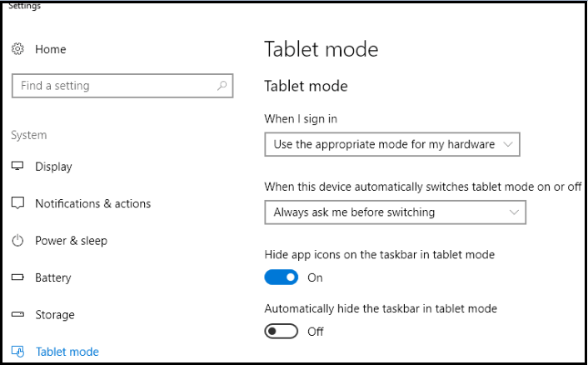The height and width of the screenshot is (365, 588).
Task: Open Notifications & actions settings
Action: pyautogui.click(x=93, y=203)
